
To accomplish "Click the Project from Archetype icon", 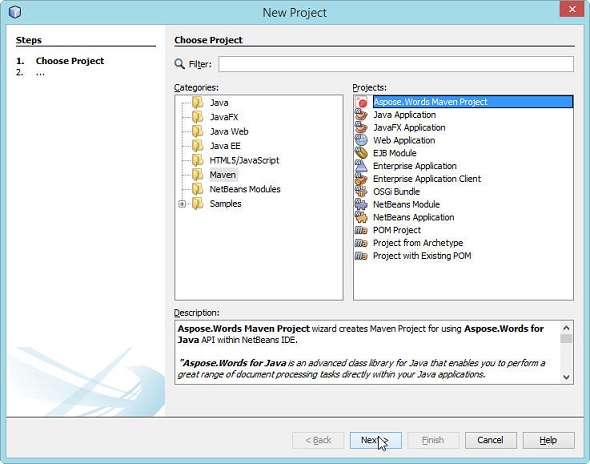I will (x=361, y=243).
